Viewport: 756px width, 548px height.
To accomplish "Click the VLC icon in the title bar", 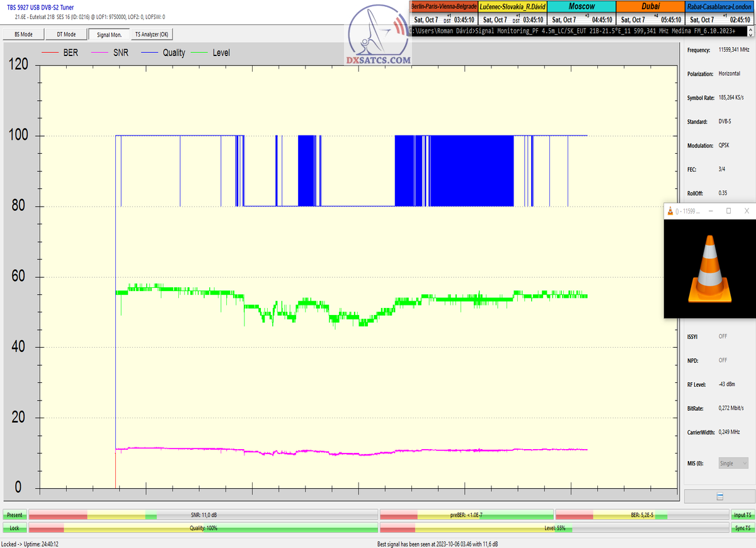I will click(670, 211).
